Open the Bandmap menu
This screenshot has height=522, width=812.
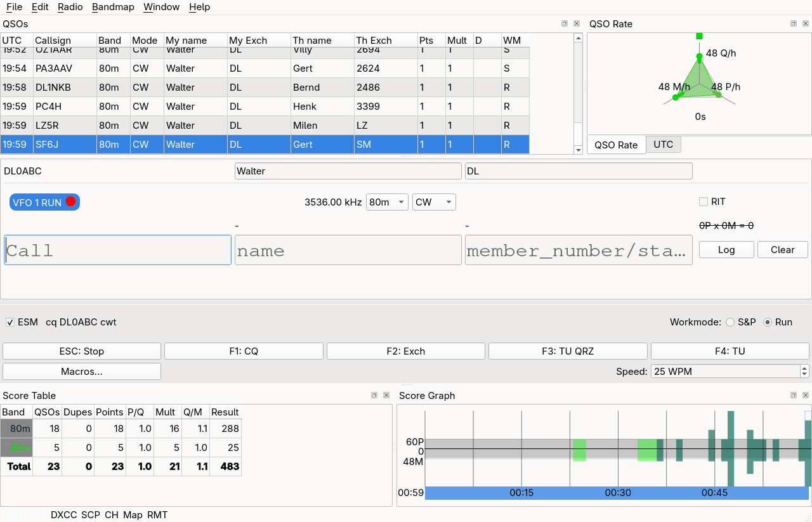(x=114, y=7)
